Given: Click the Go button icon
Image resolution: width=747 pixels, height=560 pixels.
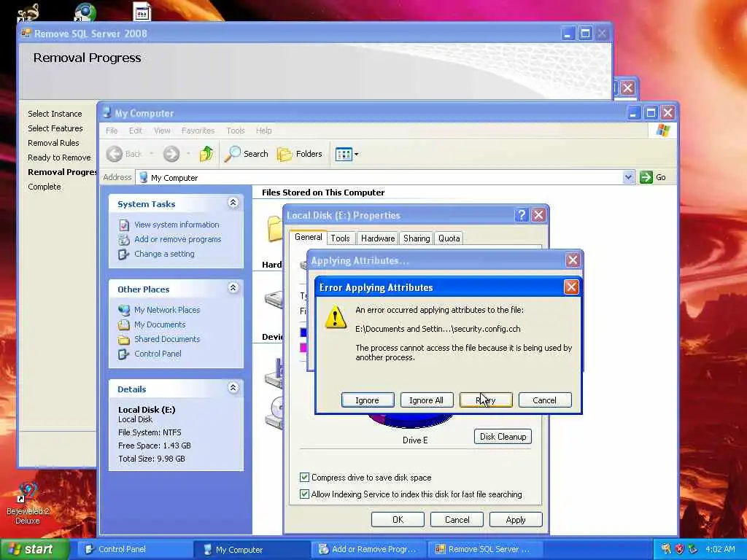Looking at the screenshot, I should (x=646, y=177).
